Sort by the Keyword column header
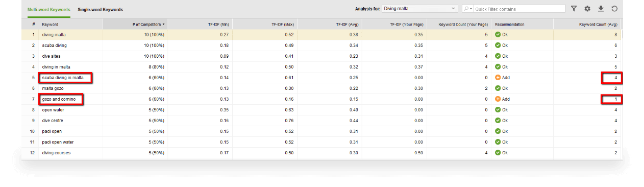This screenshot has height=187, width=644. [x=71, y=24]
